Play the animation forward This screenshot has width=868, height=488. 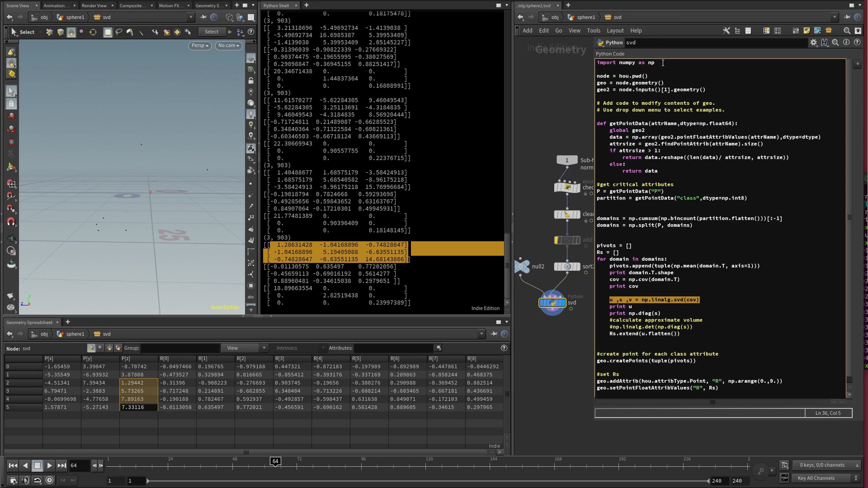(x=50, y=466)
